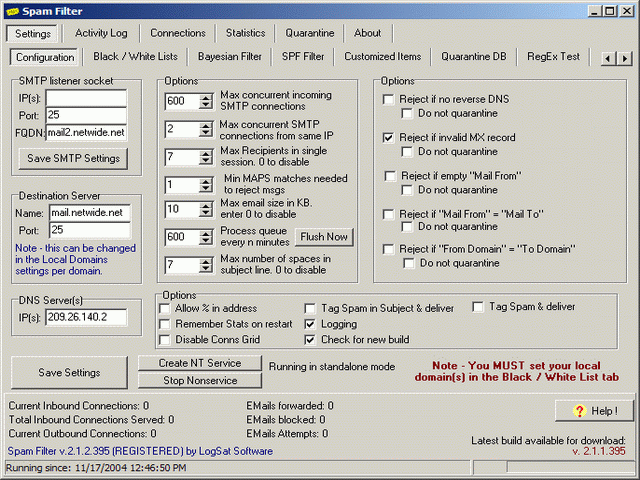Click Destination Server Name field

tap(90, 213)
